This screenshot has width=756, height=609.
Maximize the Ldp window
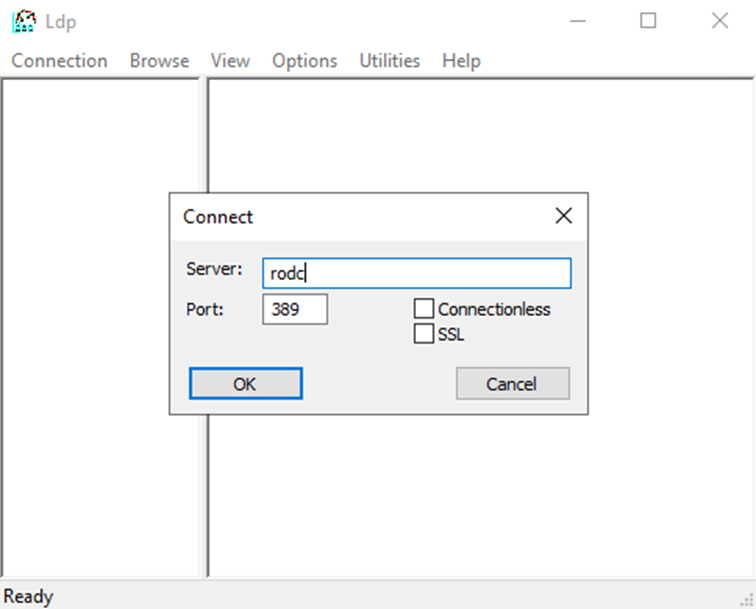click(648, 21)
